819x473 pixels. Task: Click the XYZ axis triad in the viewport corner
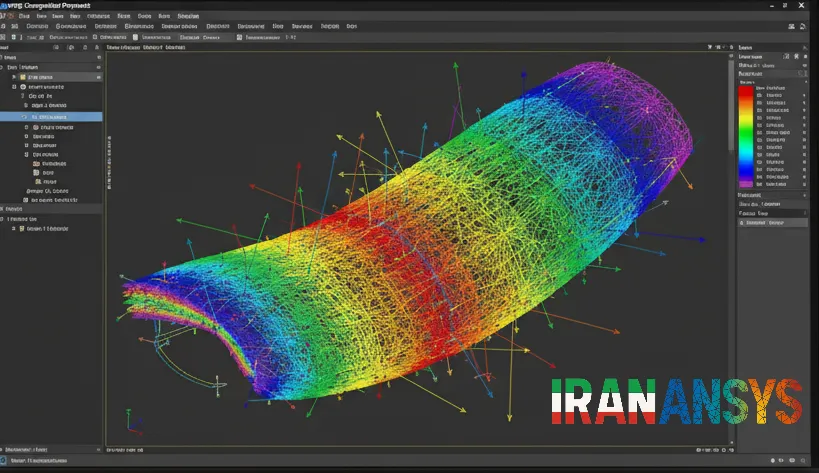point(134,422)
